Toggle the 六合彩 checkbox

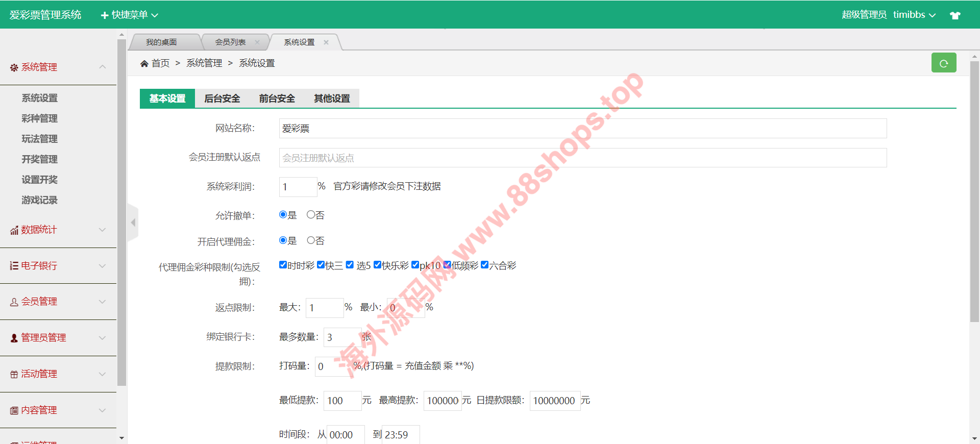[x=484, y=265]
